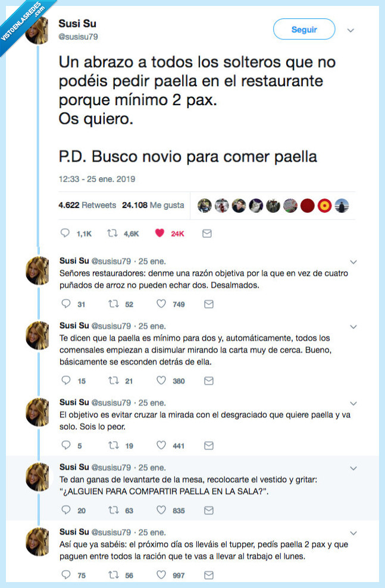Open options for the "El objetivo" tweet

353,403
